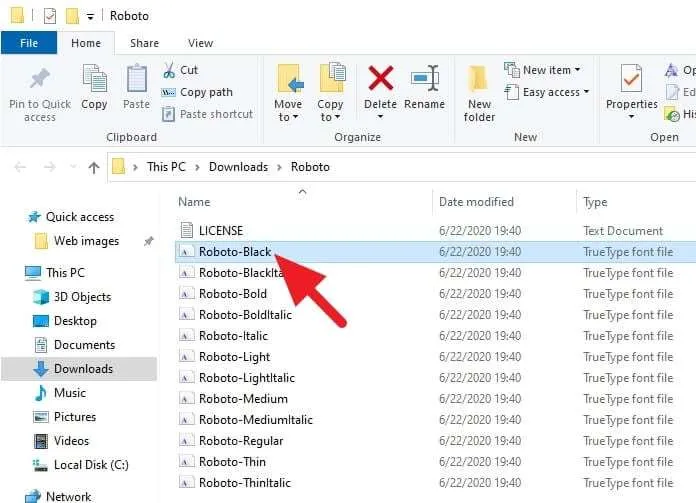Select the Roboto-Bold font file

pos(233,293)
